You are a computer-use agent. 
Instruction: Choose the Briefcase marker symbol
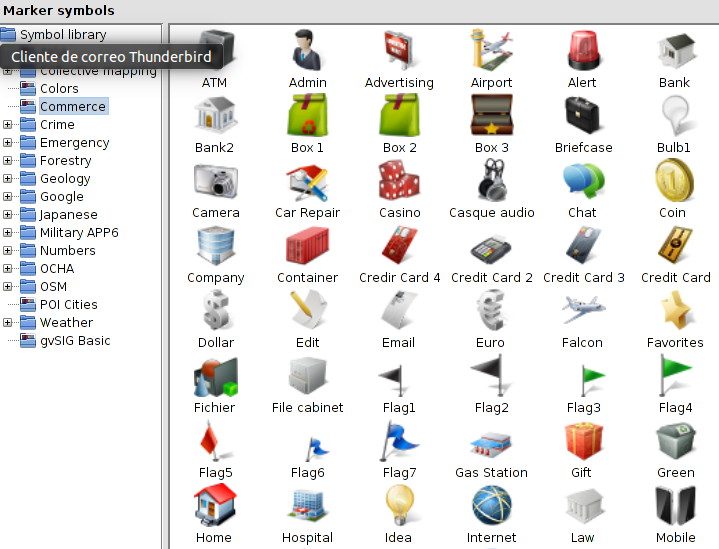(x=583, y=118)
